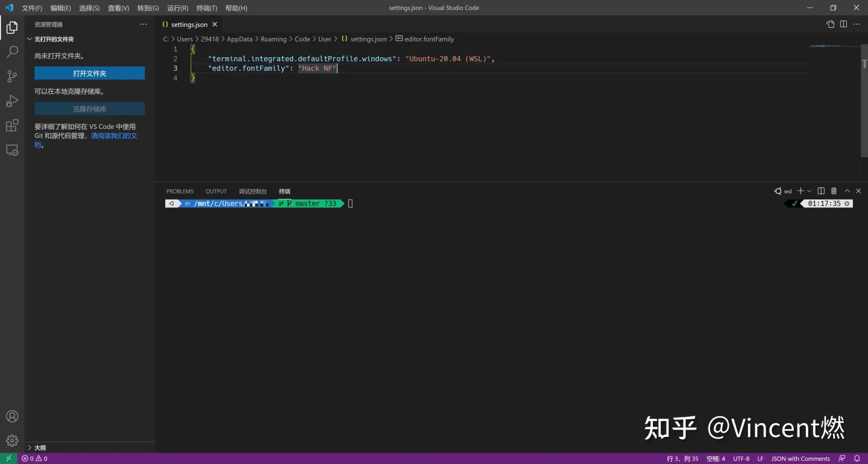Screen dimensions: 868x464
Task: Click the terminal prompt input area
Action: pos(350,204)
